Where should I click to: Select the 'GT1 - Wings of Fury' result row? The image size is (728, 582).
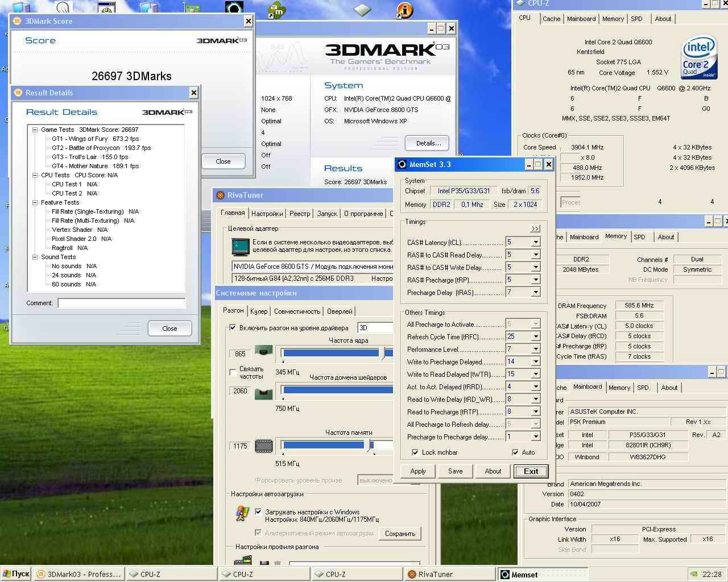coord(96,139)
